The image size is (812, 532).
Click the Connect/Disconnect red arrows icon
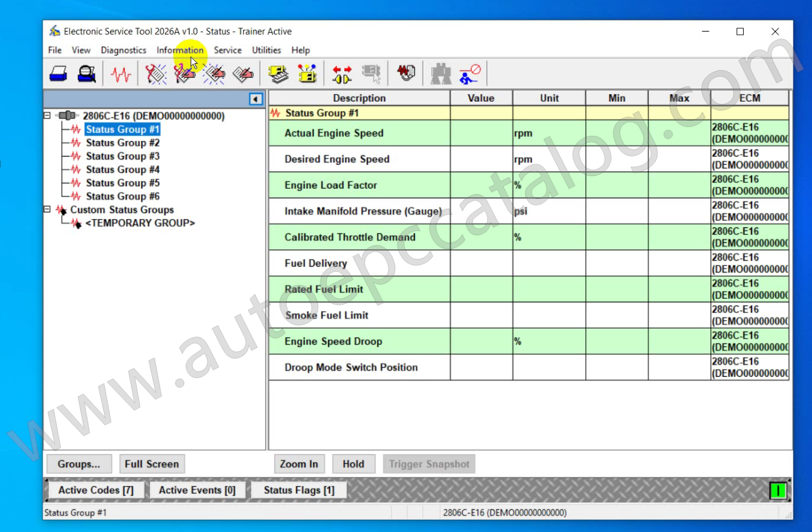pyautogui.click(x=342, y=74)
